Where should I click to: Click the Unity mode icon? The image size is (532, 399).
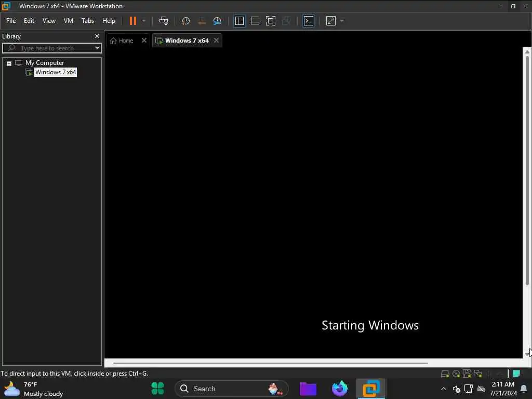tap(286, 21)
